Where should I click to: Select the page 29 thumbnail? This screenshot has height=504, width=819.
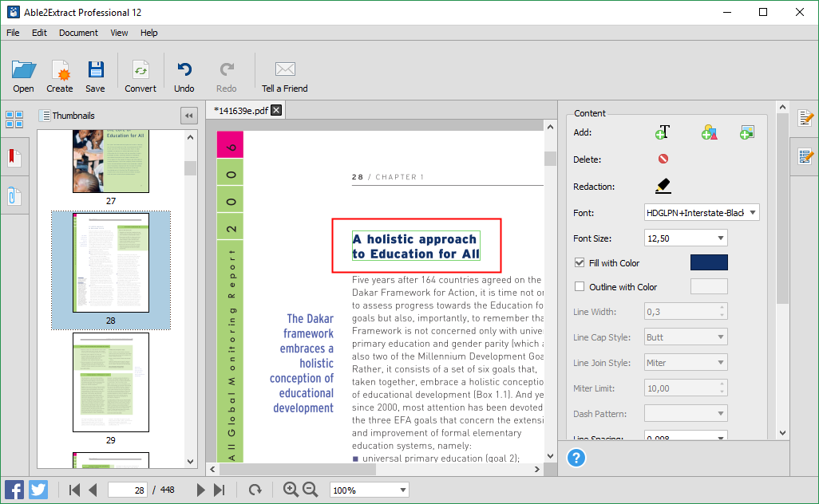pos(111,383)
